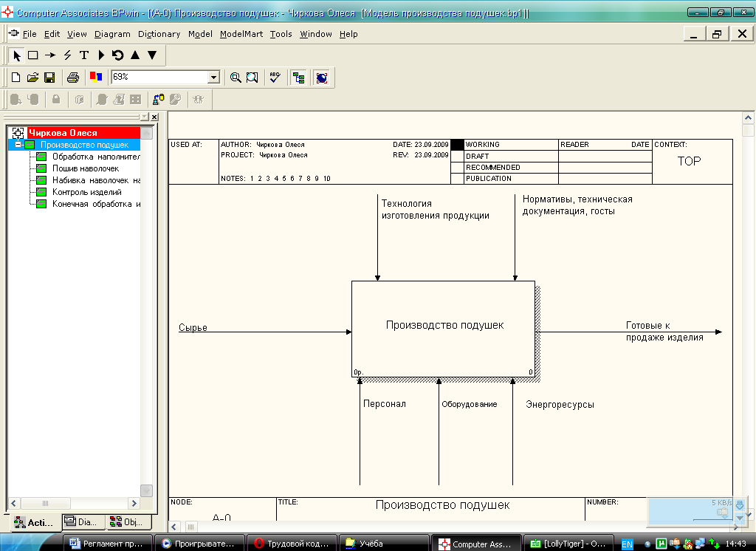Screen dimensions: 756x551
Task: Select Пошив наволочек in the tree
Action: point(85,168)
